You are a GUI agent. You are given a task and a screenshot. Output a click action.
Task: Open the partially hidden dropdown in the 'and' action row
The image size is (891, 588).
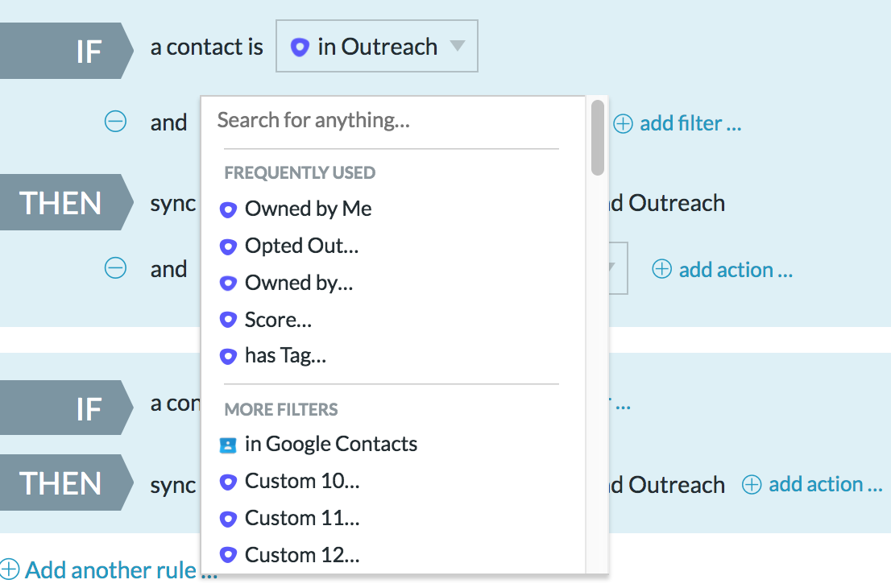[618, 268]
